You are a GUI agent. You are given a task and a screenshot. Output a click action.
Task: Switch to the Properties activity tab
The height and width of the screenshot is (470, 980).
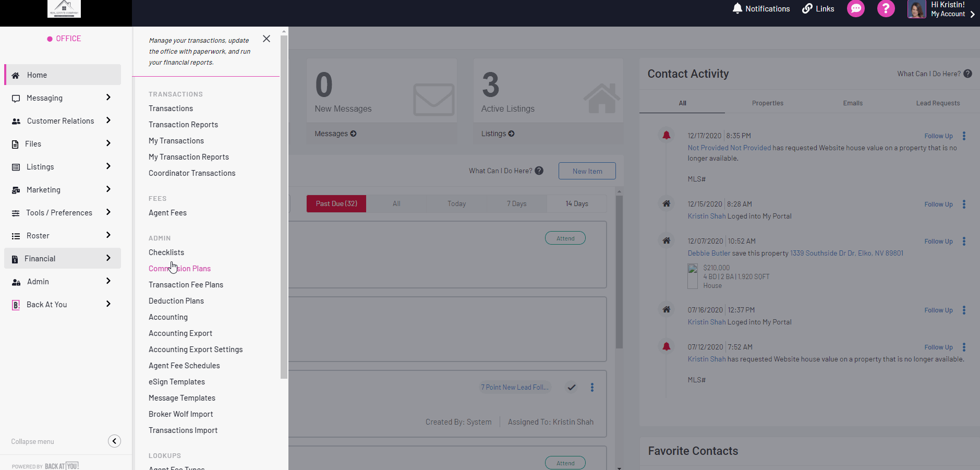click(767, 103)
